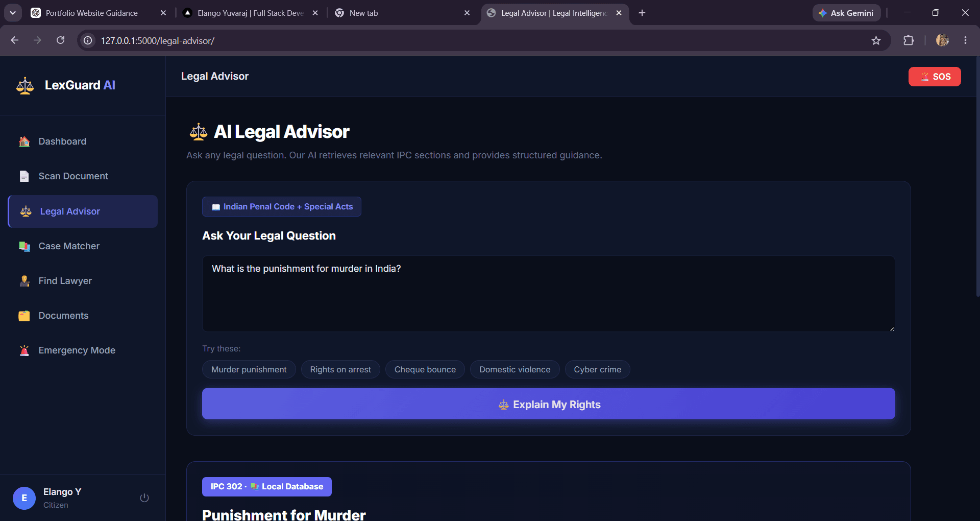Switch to the Elango Yuvaraj Full Stack tab

pos(250,13)
